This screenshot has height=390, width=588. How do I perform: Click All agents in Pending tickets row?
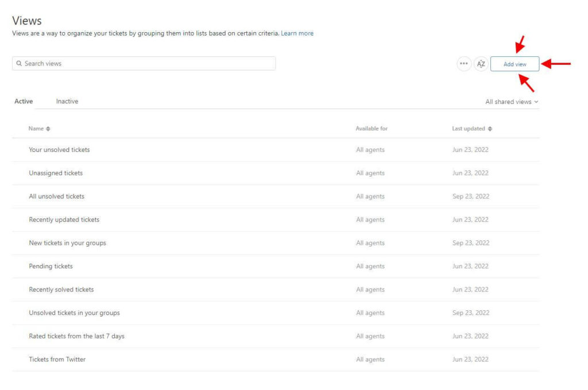coord(370,266)
